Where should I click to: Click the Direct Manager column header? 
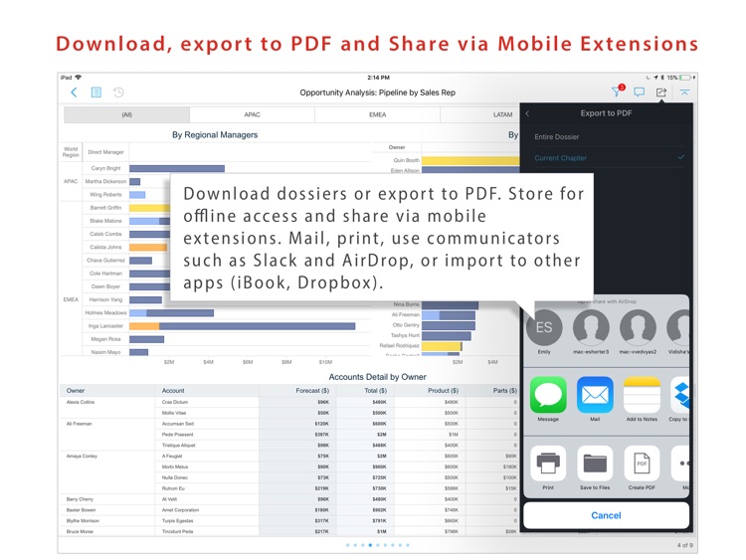pyautogui.click(x=105, y=152)
